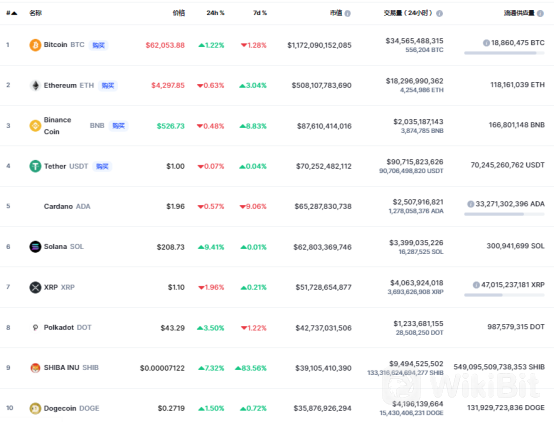This screenshot has height=422, width=554.
Task: Sort table by the circulating supply column header
Action: [519, 13]
